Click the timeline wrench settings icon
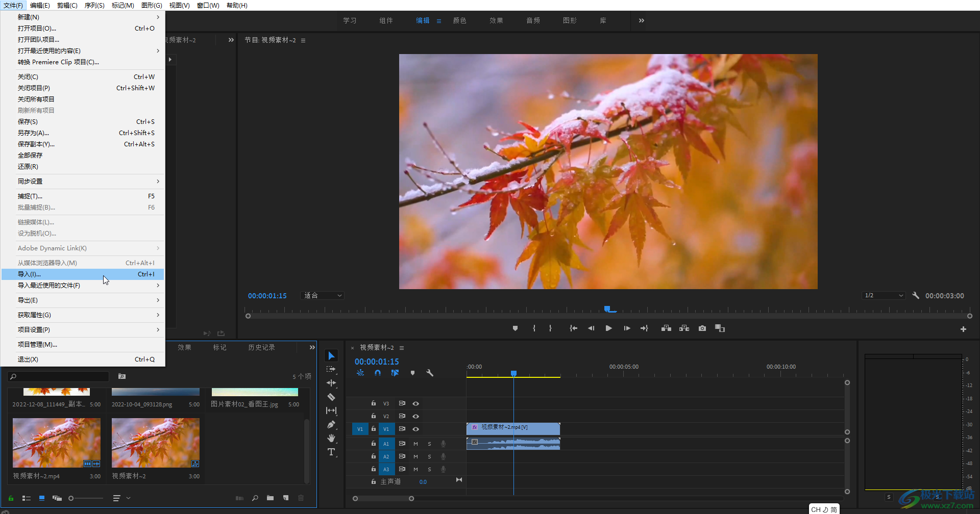Image resolution: width=980 pixels, height=514 pixels. (x=430, y=373)
